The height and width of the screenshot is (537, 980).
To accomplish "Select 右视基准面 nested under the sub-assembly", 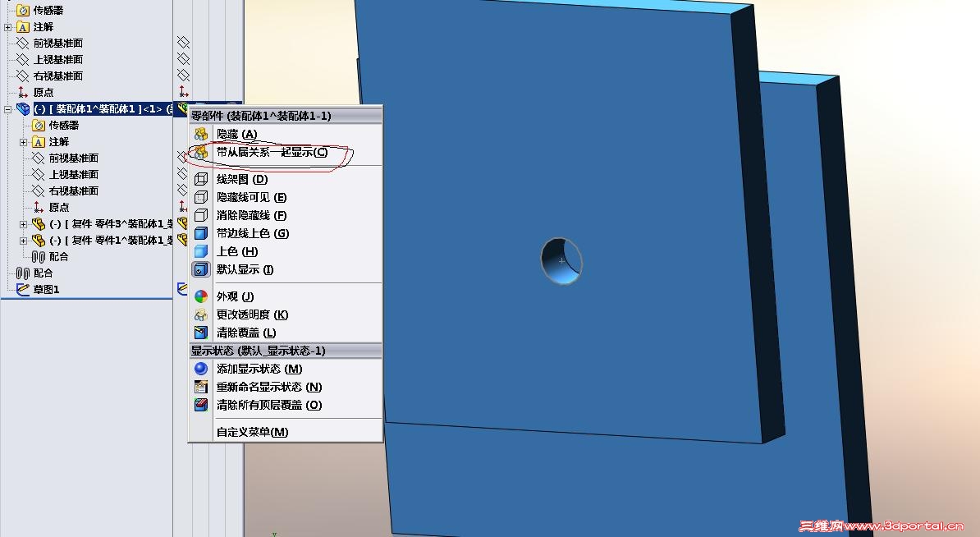I will click(x=65, y=190).
